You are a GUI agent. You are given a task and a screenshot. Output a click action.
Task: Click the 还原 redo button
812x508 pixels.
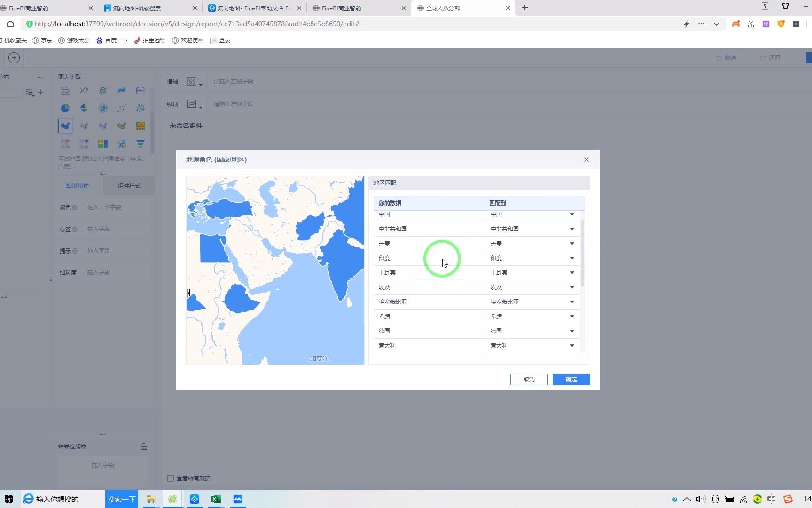(x=770, y=58)
